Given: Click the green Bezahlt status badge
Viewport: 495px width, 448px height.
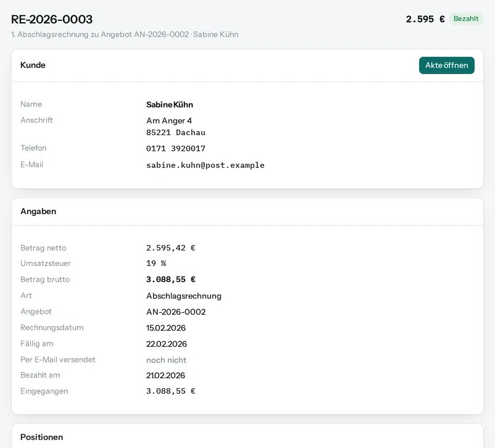Looking at the screenshot, I should tap(466, 19).
